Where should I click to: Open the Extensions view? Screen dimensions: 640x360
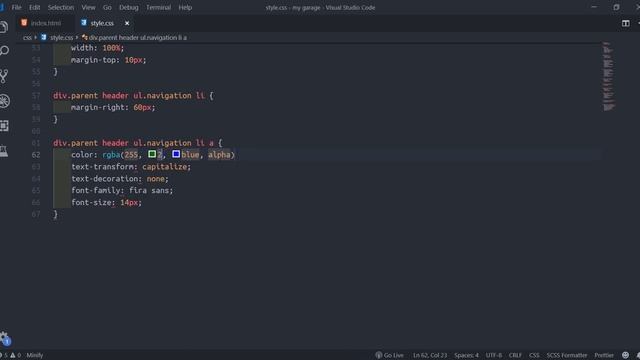point(4,126)
